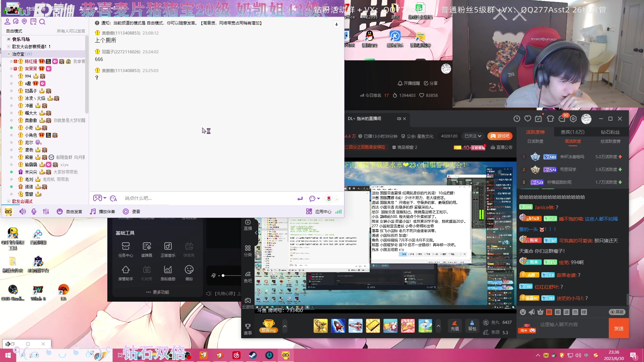
Task: Switch to 钻石粉丝 tab
Action: tap(610, 132)
